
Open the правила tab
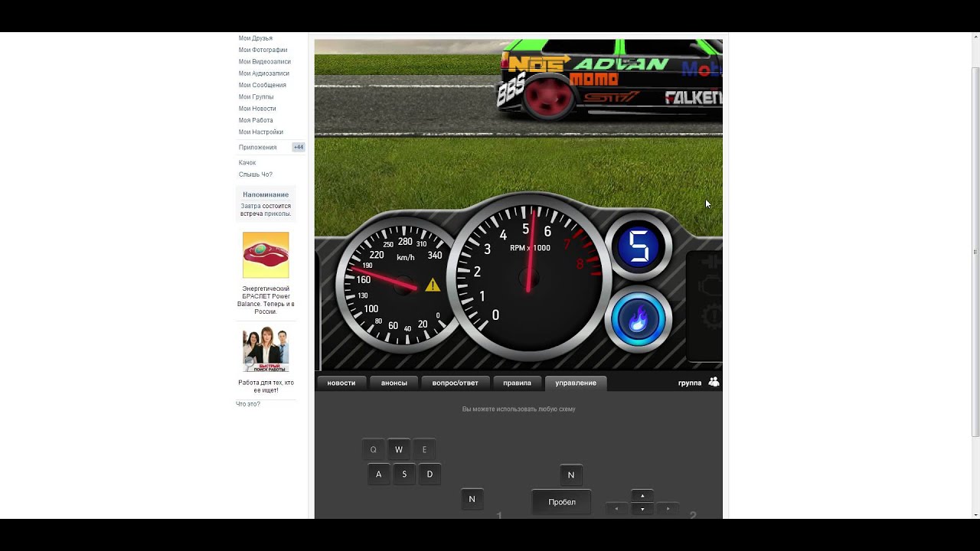pyautogui.click(x=517, y=383)
